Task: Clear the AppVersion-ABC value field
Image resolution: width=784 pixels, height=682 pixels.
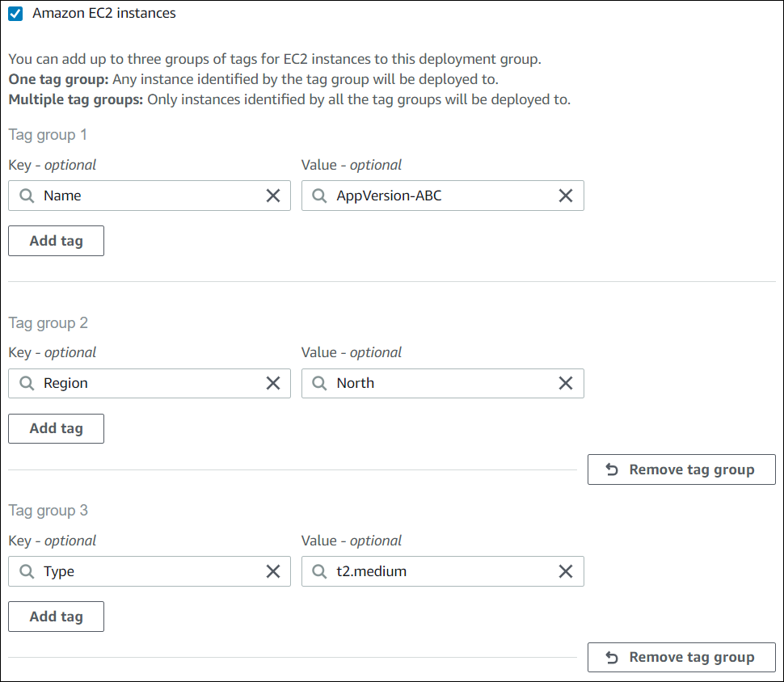Action: pos(565,196)
